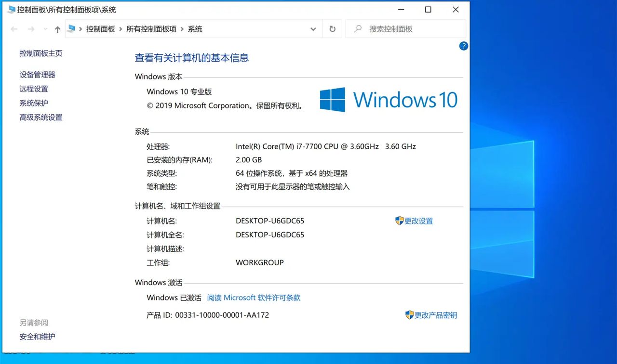Click the 更改设置 link
The height and width of the screenshot is (364, 617).
(418, 221)
